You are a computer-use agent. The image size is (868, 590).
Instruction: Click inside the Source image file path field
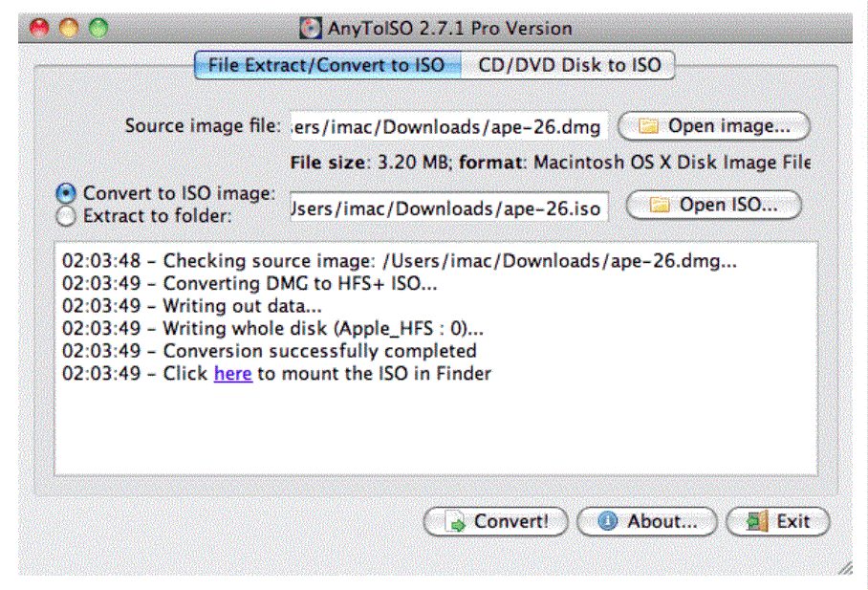[x=449, y=127]
